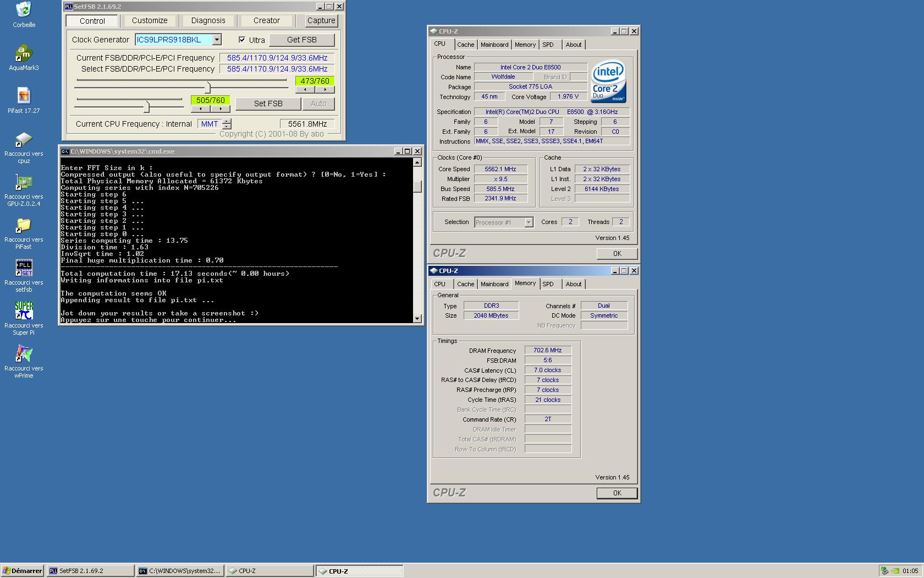This screenshot has width=924, height=578.
Task: Click the taskbar clock showing 01:05
Action: tap(910, 571)
